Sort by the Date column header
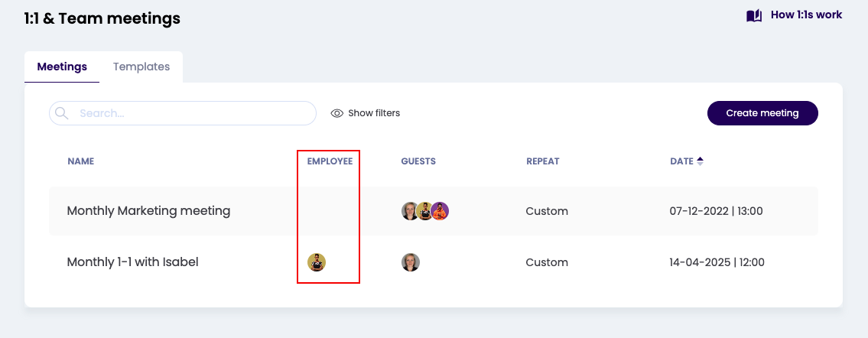The width and height of the screenshot is (868, 338). click(681, 161)
